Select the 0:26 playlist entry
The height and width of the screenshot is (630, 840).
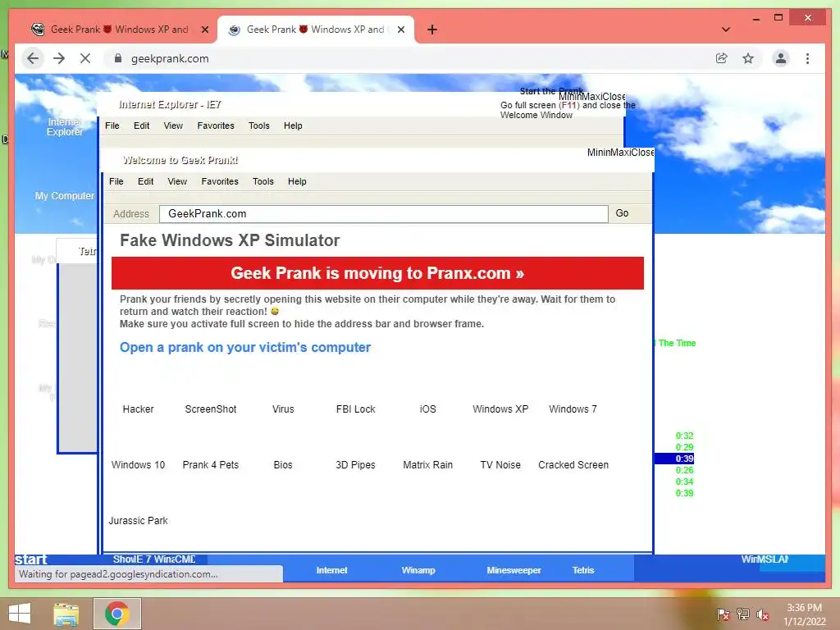click(684, 470)
